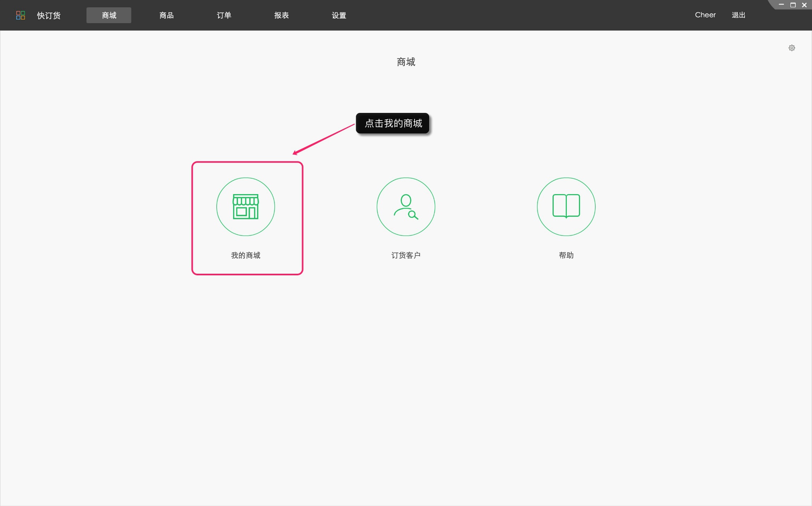The image size is (812, 506).
Task: Select the open-book help icon
Action: tap(566, 206)
